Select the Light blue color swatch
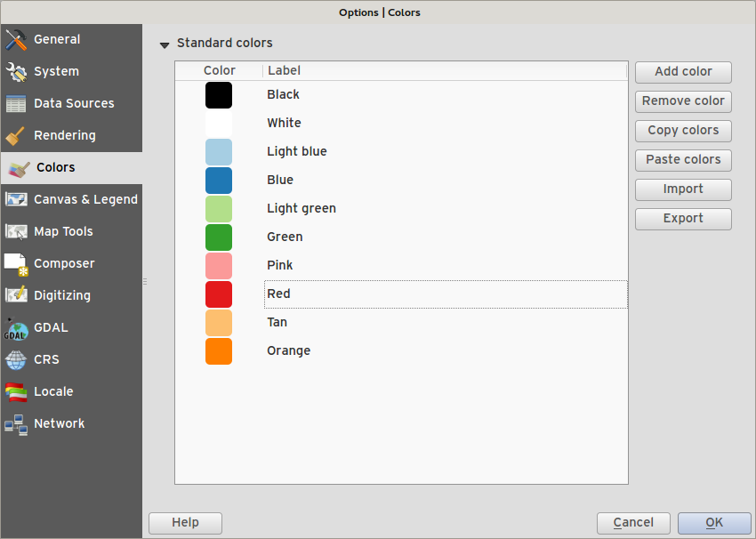The image size is (756, 539). (219, 152)
